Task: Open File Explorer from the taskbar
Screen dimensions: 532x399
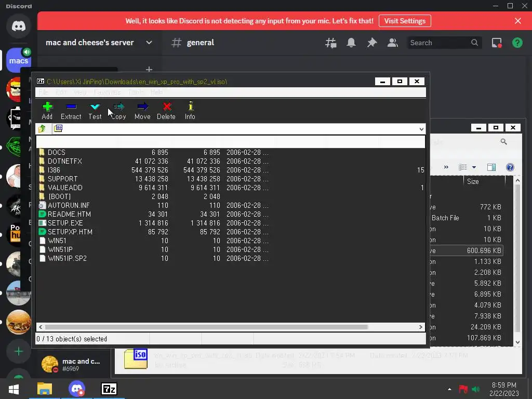Action: pos(45,389)
